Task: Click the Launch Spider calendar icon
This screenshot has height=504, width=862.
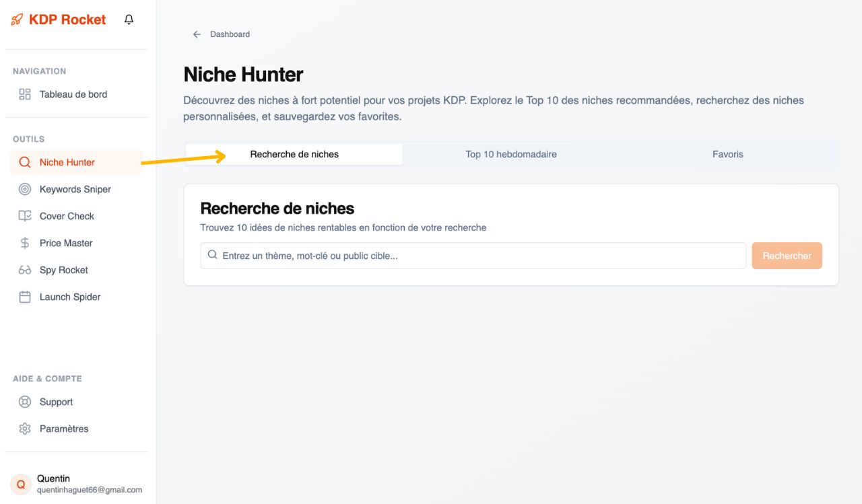Action: 25,297
